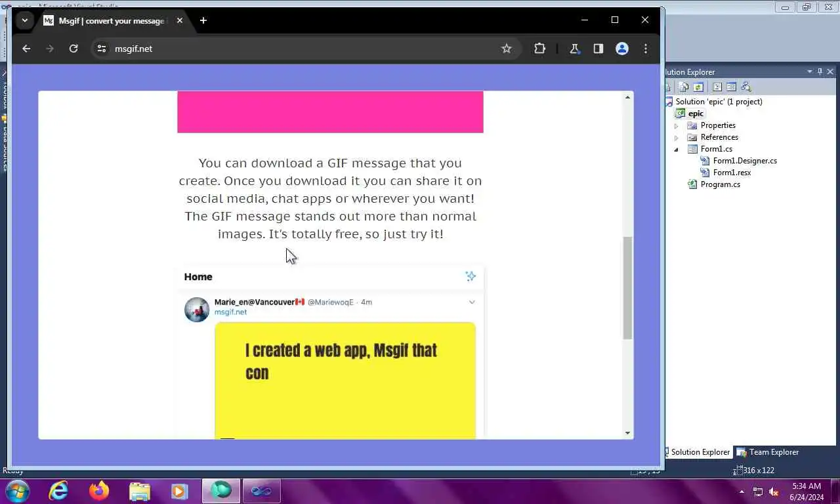This screenshot has width=840, height=504.
Task: Open the tab search dropdown in Chrome
Action: [x=25, y=20]
